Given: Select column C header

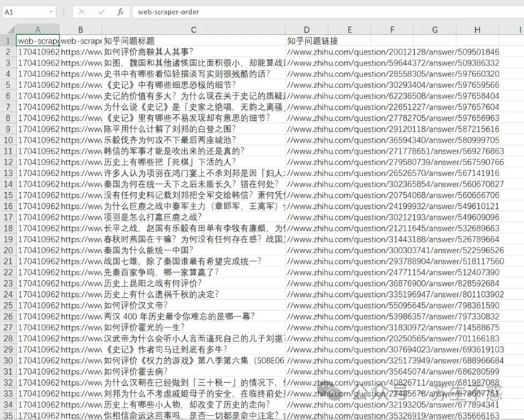Looking at the screenshot, I should pos(194,30).
